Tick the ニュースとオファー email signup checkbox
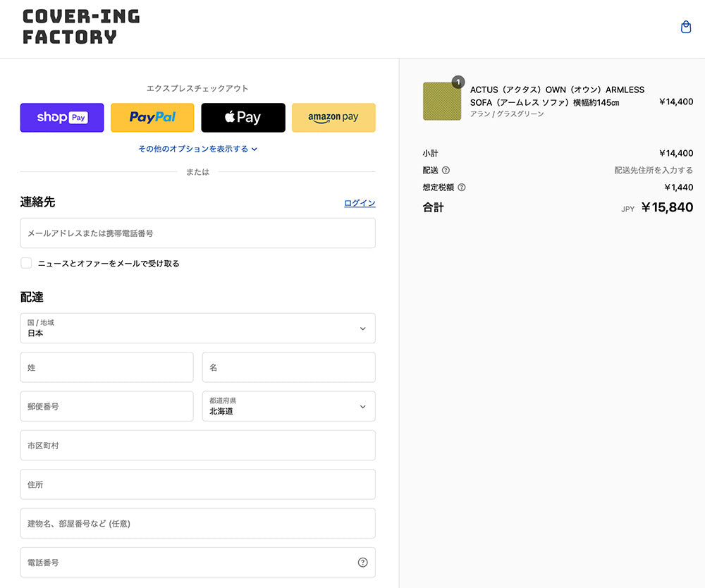705x588 pixels. coord(26,263)
